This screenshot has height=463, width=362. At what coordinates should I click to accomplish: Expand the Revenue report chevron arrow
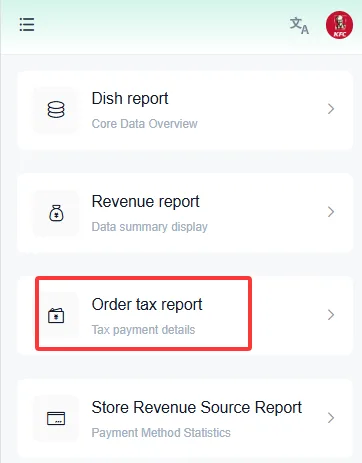click(331, 212)
